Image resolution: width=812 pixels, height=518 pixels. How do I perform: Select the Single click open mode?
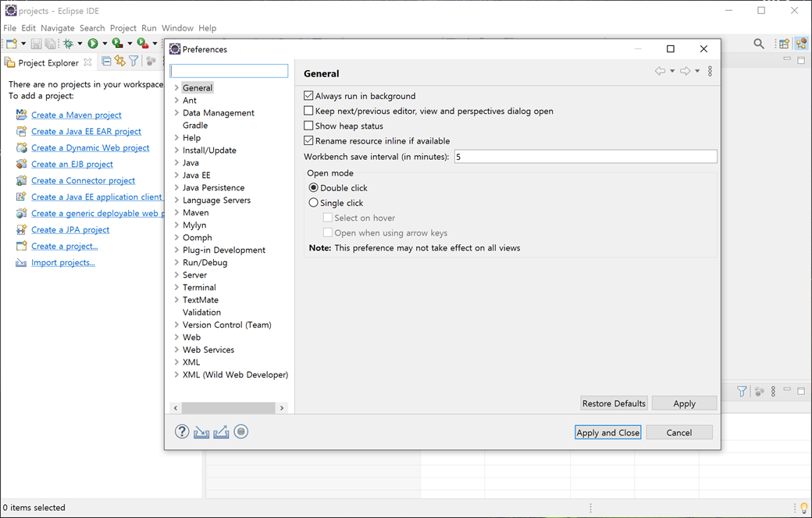click(313, 203)
